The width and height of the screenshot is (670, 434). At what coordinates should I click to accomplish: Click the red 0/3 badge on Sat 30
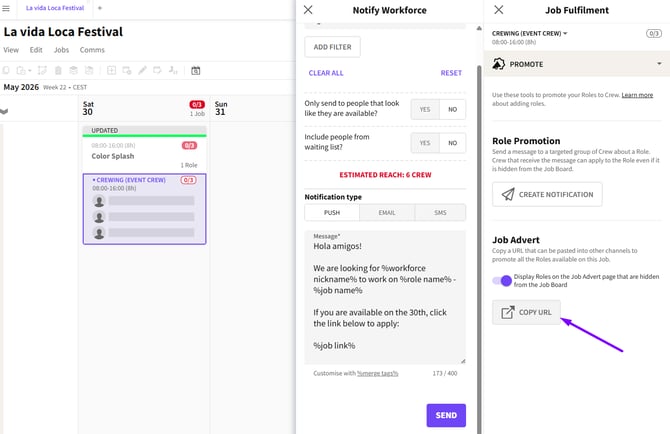[197, 105]
